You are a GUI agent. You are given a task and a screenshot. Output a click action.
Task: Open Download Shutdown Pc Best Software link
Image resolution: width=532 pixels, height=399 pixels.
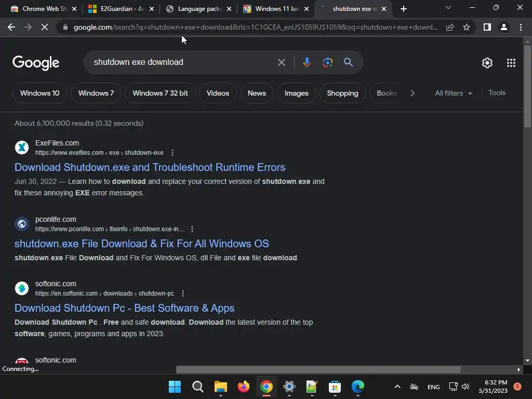click(x=125, y=309)
